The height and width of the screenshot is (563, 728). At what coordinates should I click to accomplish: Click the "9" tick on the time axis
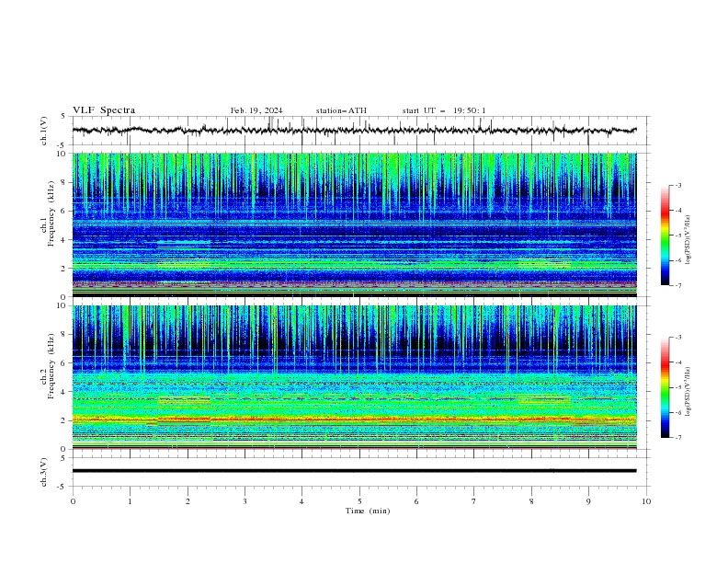click(x=588, y=501)
